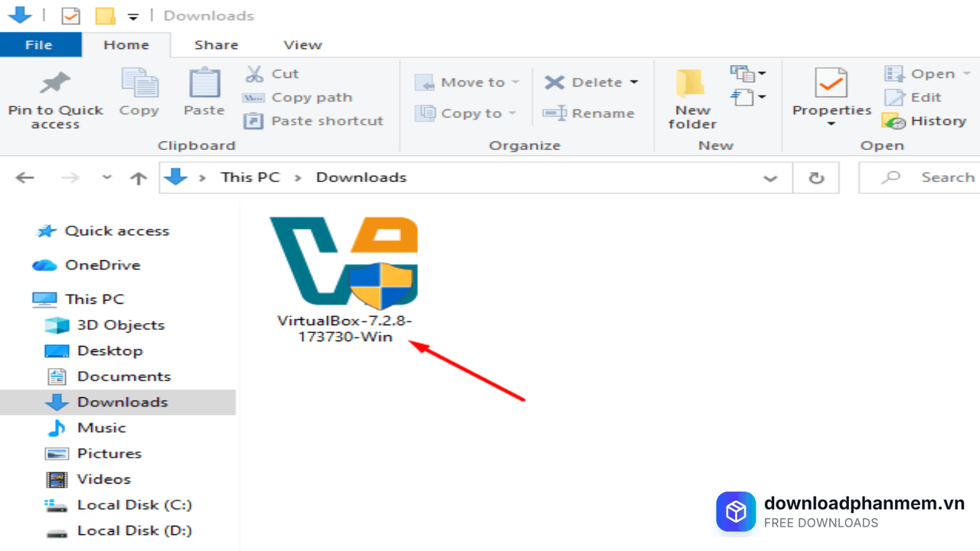Viewport: 980px width, 551px height.
Task: Switch to the View ribbon tab
Action: click(302, 44)
